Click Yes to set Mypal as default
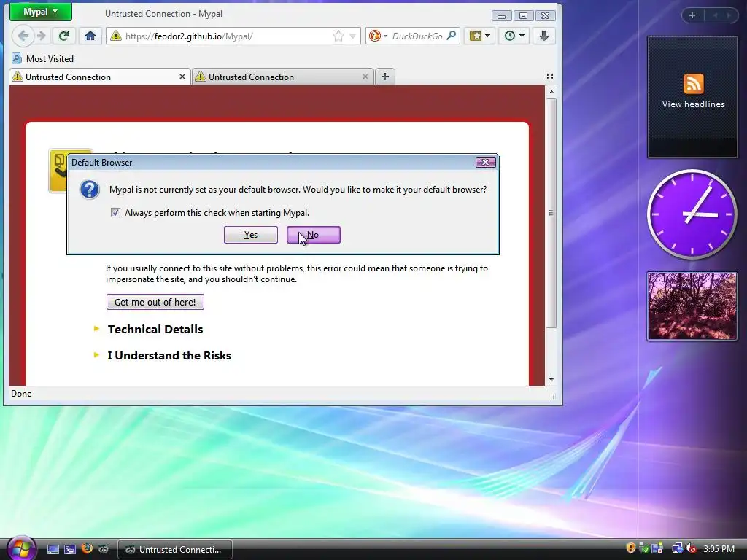 (251, 235)
